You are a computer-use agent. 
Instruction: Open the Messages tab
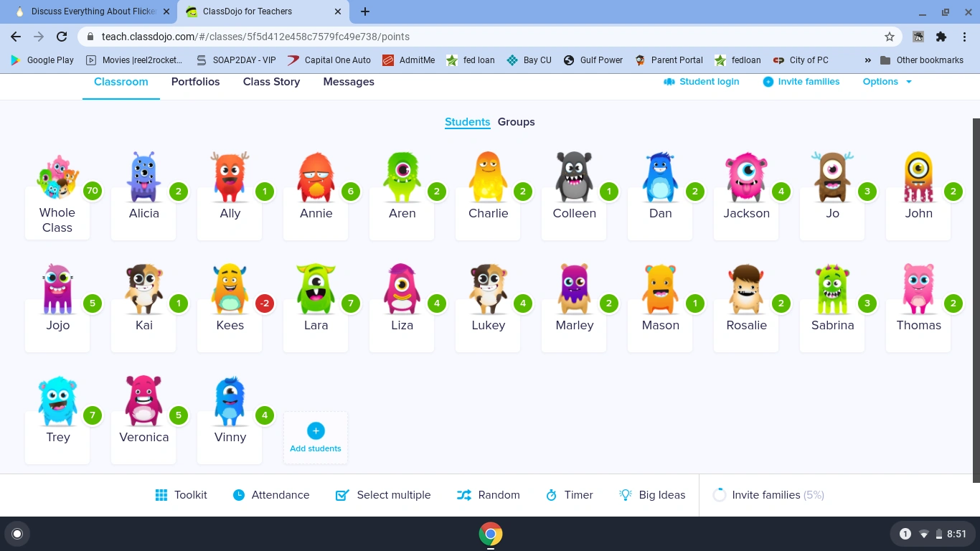point(349,81)
